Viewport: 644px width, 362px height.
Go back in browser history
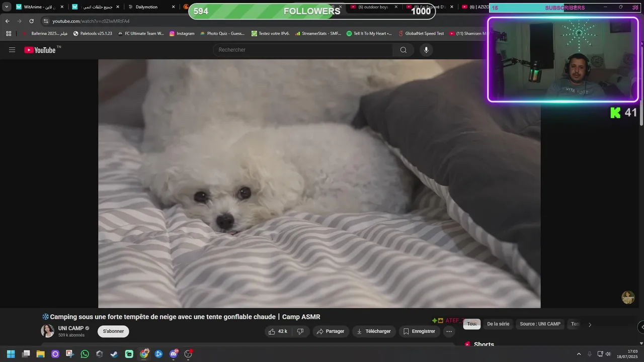click(x=7, y=21)
